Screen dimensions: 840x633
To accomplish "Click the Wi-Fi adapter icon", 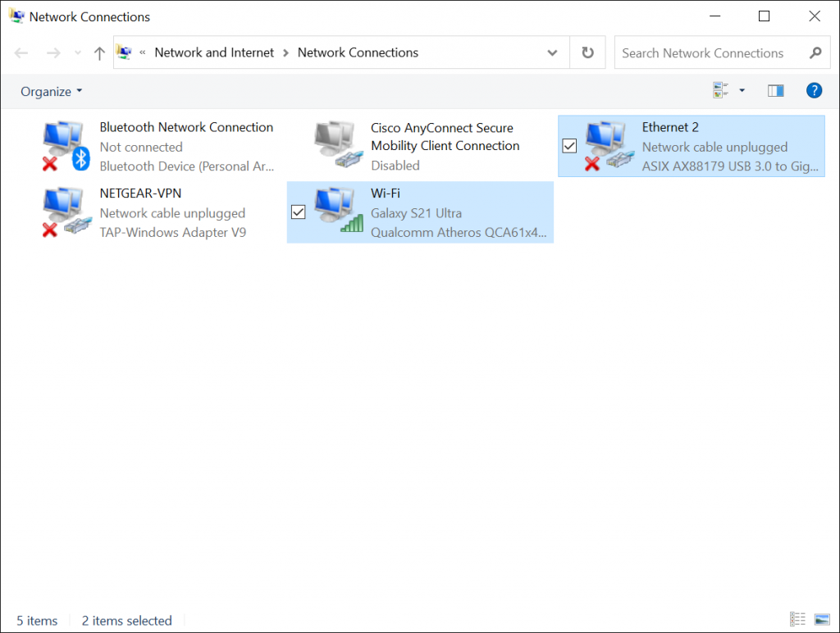I will [x=339, y=211].
